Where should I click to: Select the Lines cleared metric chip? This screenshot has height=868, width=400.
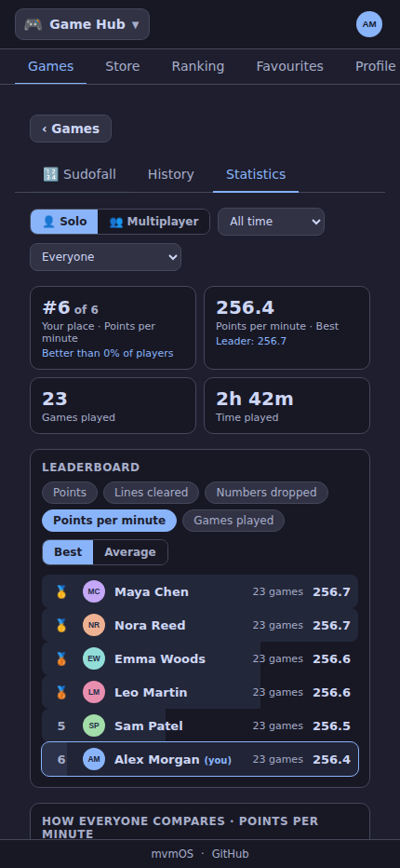tap(151, 492)
